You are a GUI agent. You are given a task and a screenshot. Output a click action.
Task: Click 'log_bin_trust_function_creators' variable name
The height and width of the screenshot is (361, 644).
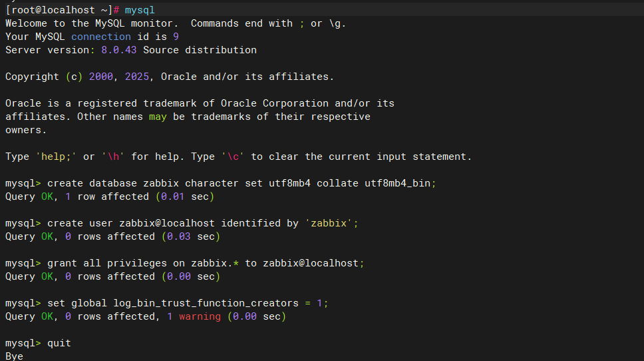(206, 303)
